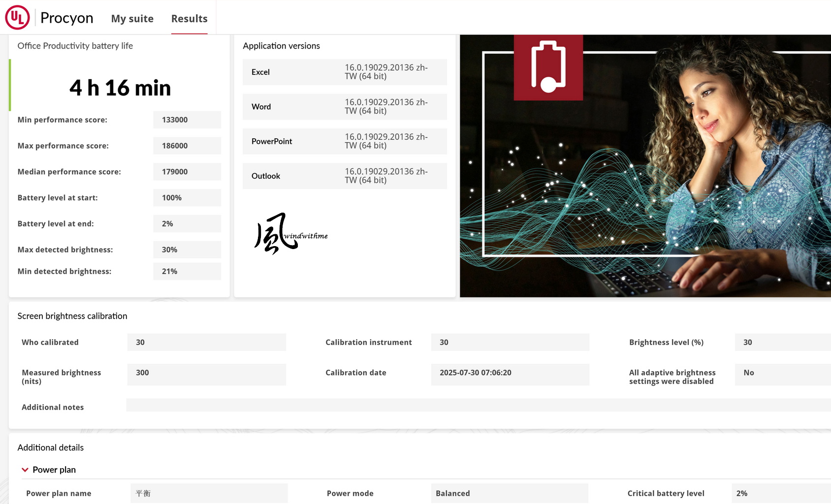The height and width of the screenshot is (504, 831).
Task: Click the Median performance score value
Action: pos(187,172)
